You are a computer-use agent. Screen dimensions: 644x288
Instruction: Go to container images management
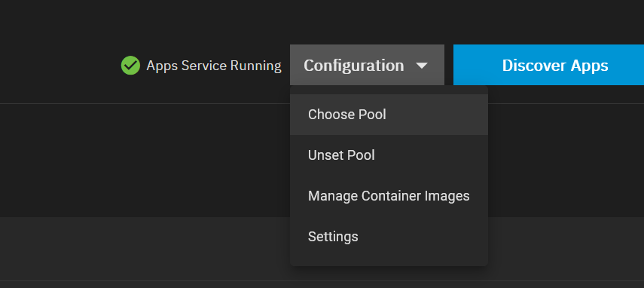point(389,196)
